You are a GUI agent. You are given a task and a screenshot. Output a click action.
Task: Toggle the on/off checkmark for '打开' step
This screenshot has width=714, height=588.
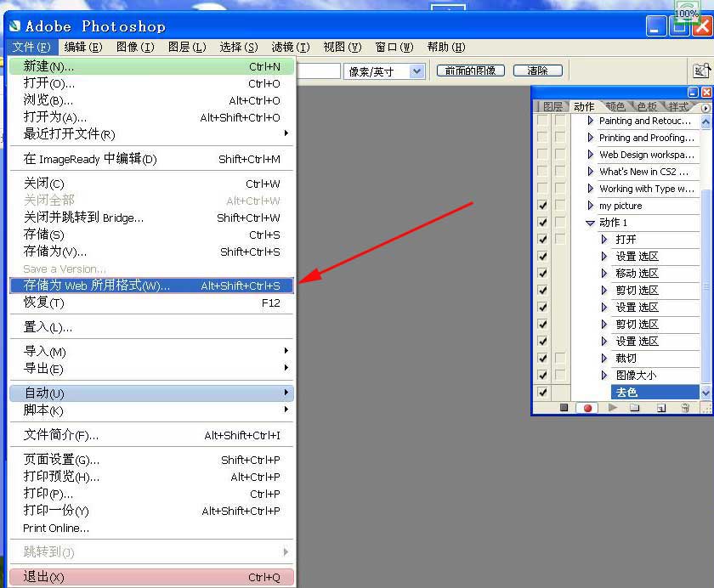coord(542,239)
